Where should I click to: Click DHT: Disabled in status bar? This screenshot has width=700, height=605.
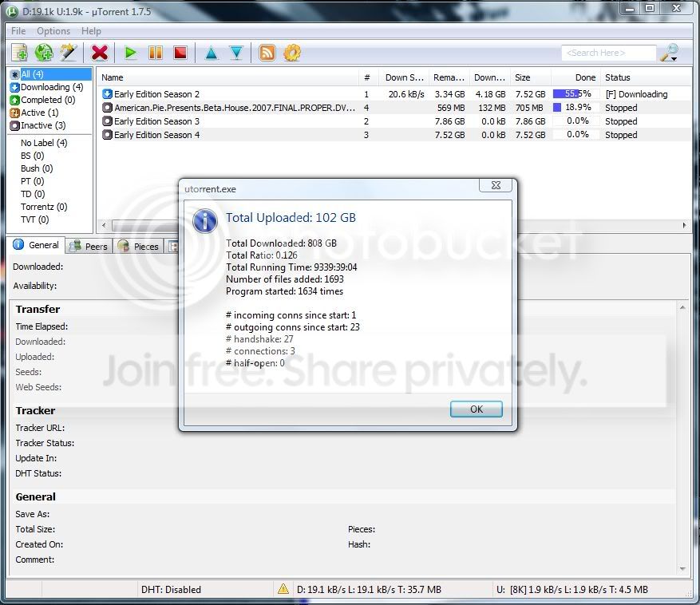pyautogui.click(x=171, y=589)
